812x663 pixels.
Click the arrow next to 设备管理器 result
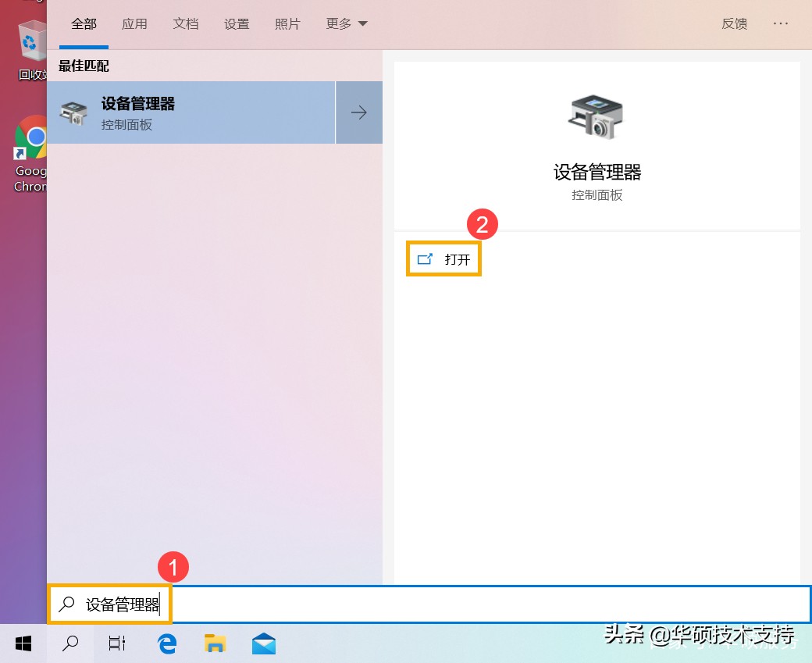click(358, 112)
